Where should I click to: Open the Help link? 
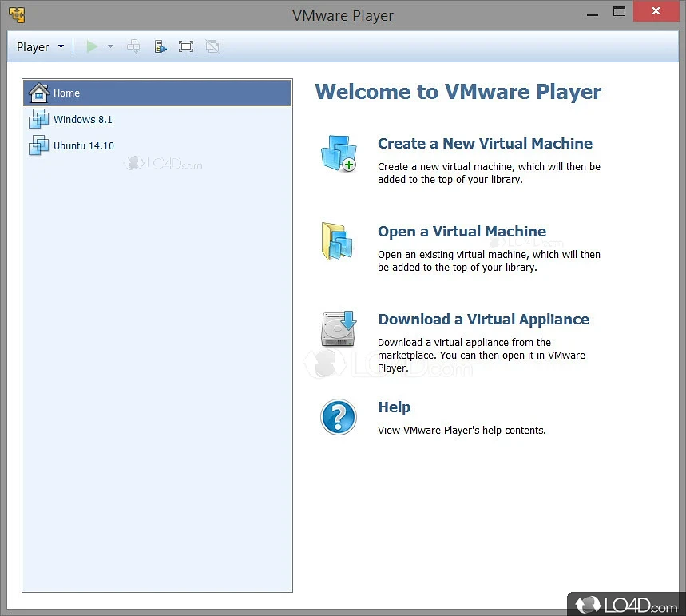coord(394,407)
